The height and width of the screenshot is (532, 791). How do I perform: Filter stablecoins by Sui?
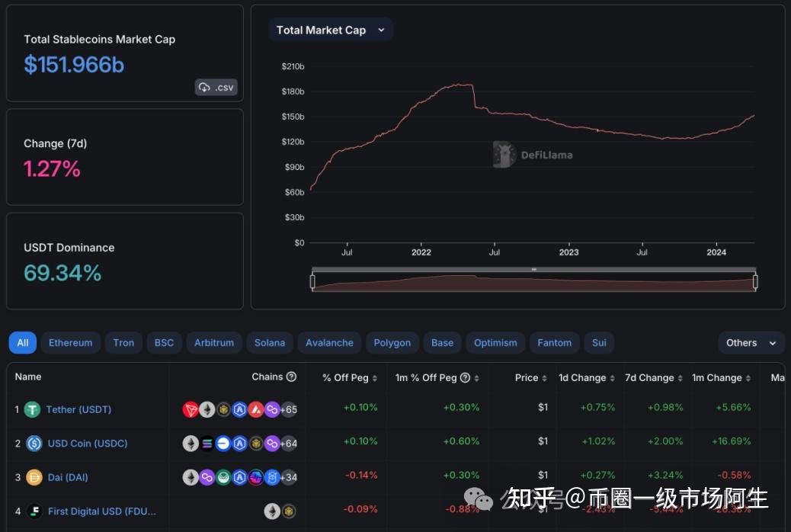point(599,343)
